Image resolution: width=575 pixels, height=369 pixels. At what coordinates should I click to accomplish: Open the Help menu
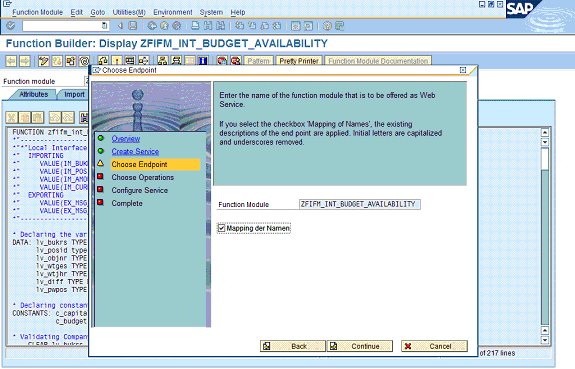click(238, 12)
